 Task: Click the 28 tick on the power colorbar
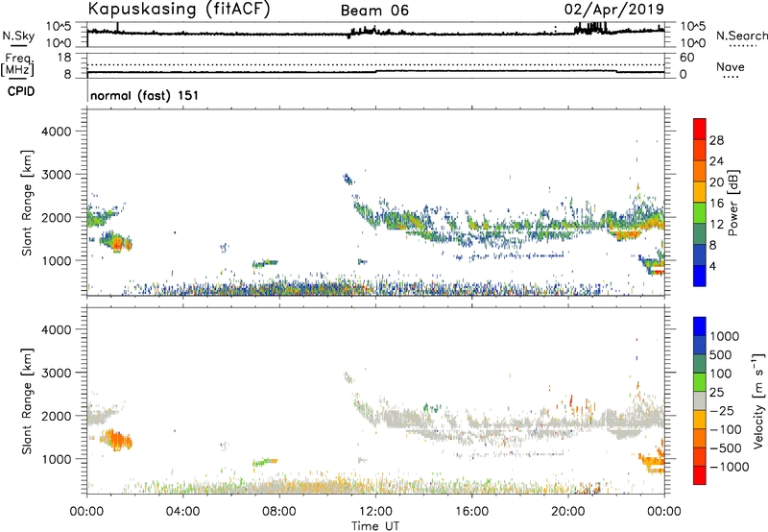tap(716, 140)
